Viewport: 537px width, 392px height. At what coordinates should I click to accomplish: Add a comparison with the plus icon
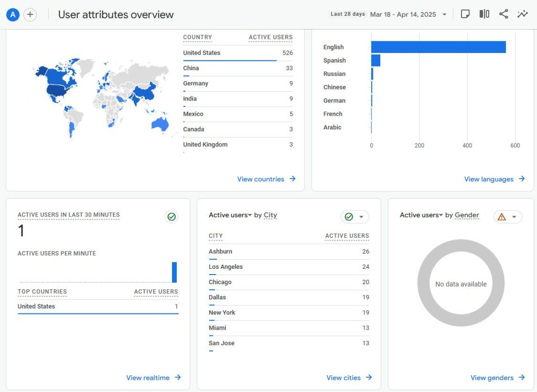(x=30, y=15)
